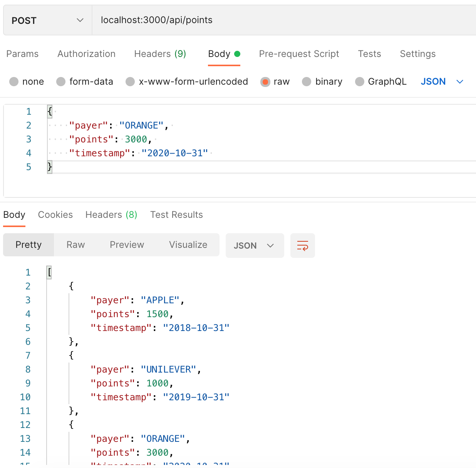The height and width of the screenshot is (468, 476).
Task: Open the Pre-request Script tab
Action: (299, 54)
